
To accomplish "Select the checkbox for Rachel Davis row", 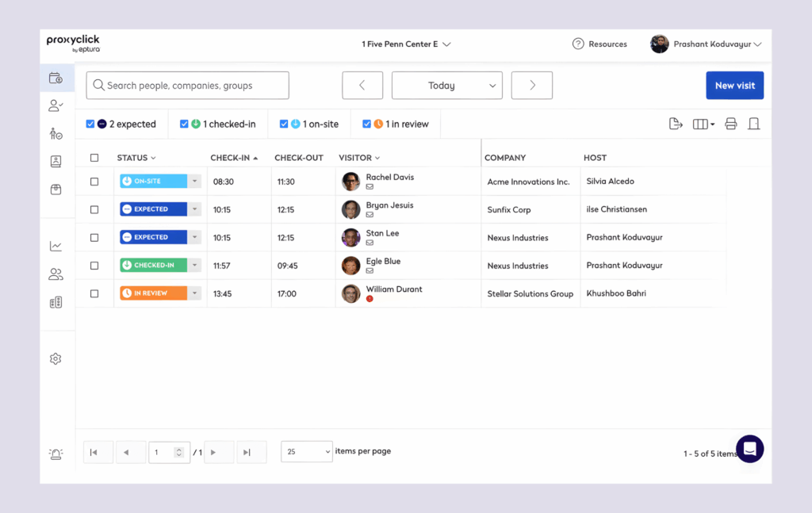I will click(94, 182).
